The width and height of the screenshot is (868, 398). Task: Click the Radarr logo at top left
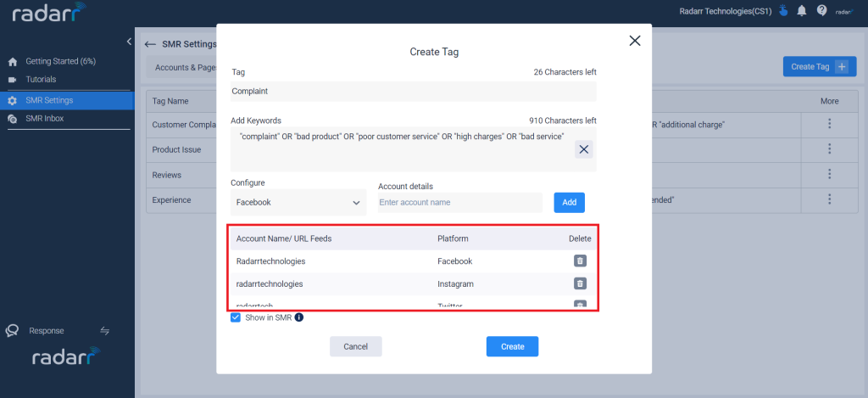[x=49, y=12]
